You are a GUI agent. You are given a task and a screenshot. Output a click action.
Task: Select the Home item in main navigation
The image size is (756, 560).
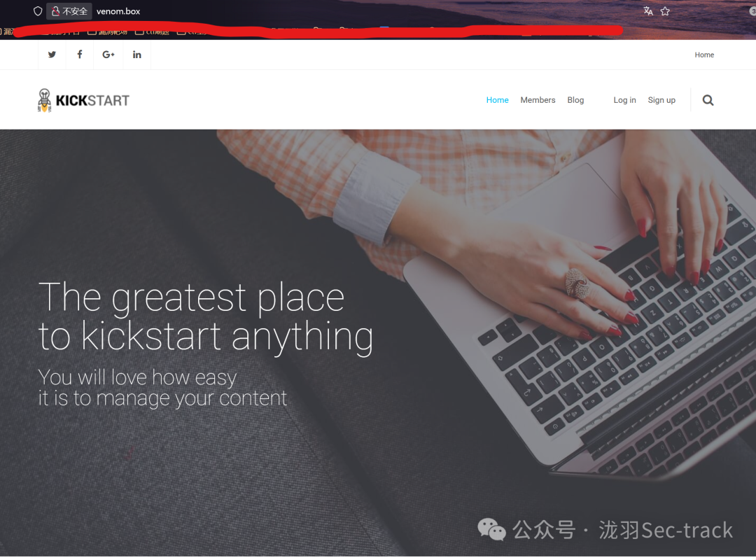pos(497,100)
